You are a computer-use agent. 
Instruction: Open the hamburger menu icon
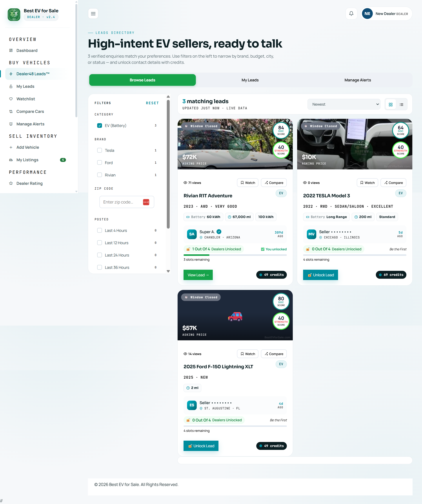tap(93, 14)
